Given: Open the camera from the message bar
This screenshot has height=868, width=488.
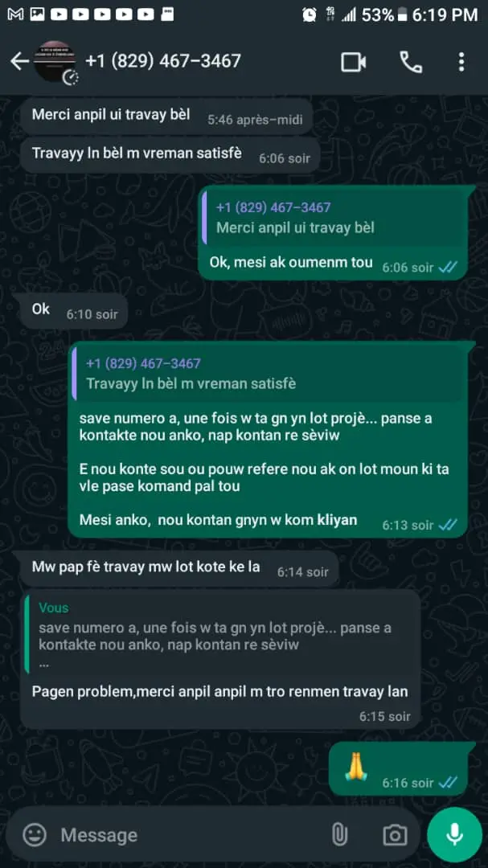Looking at the screenshot, I should [395, 835].
